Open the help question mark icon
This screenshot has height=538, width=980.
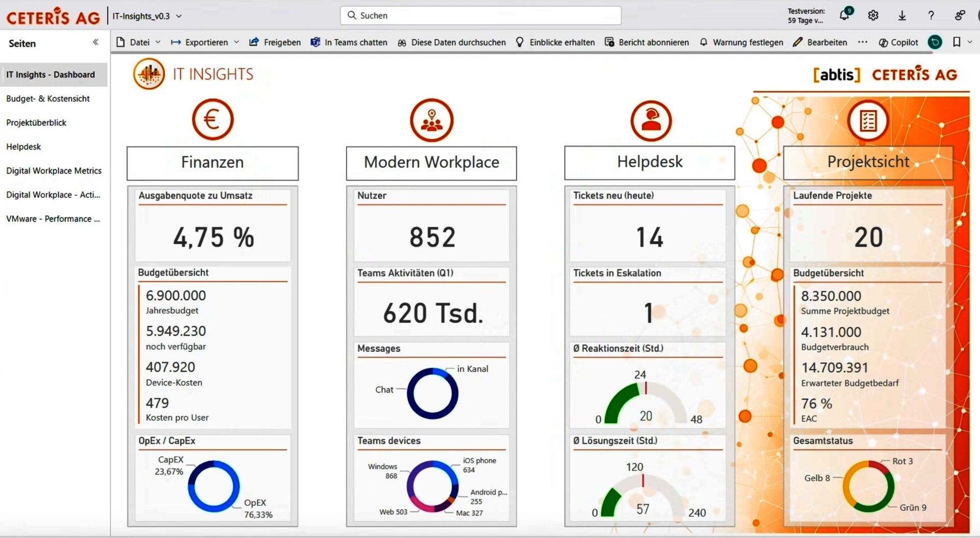tap(931, 16)
